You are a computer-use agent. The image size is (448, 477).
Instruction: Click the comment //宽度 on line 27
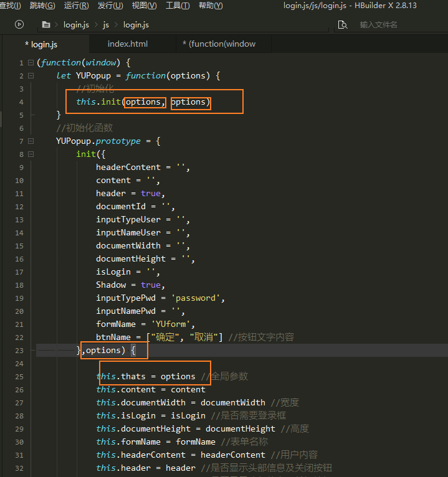(285, 403)
